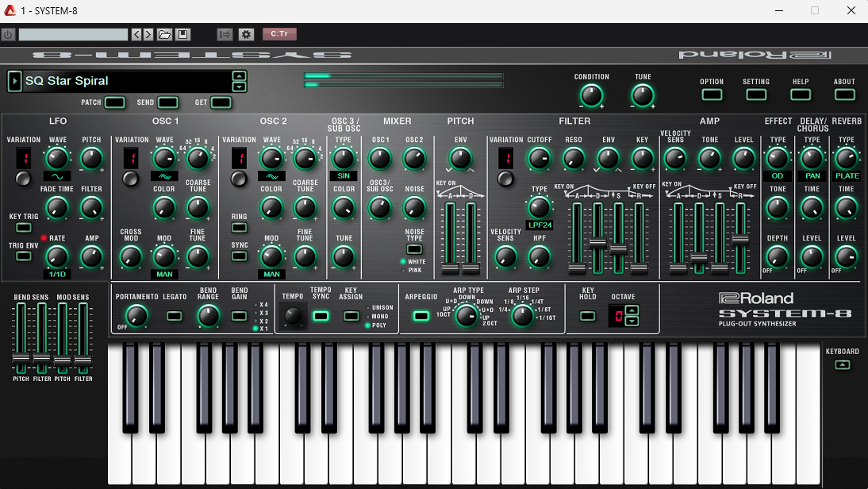Click the LFO PITCH knob
Screen dimensions: 868x489
[x=91, y=159]
